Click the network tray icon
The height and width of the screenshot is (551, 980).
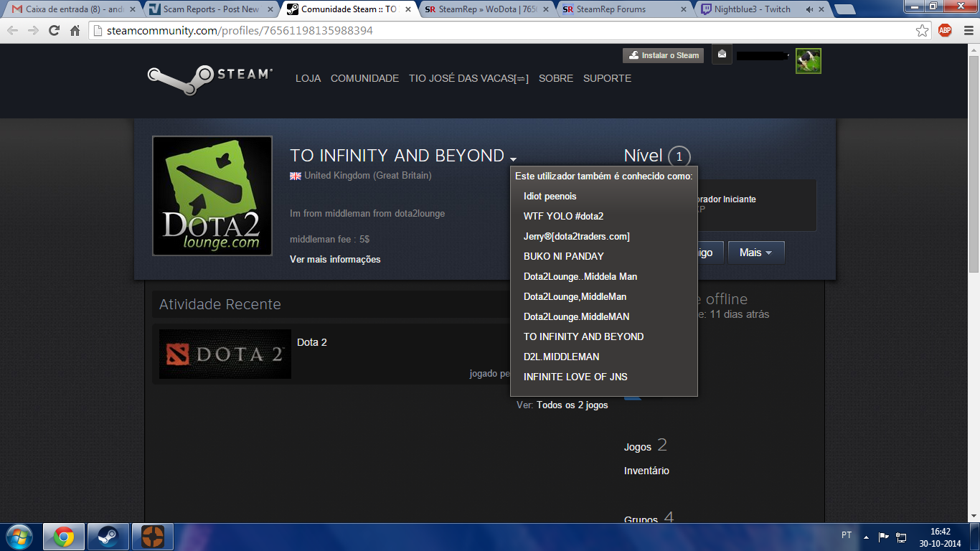coord(902,537)
